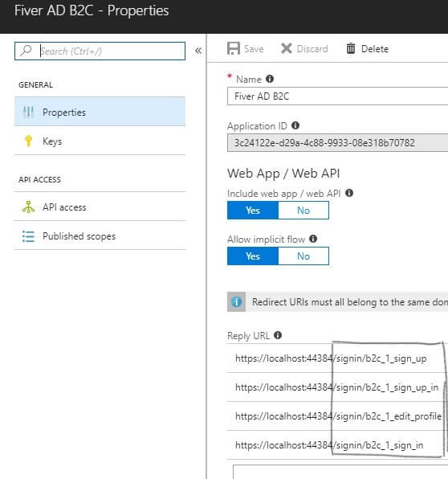Click the Name field with Fiver AD B2C

[x=337, y=96]
